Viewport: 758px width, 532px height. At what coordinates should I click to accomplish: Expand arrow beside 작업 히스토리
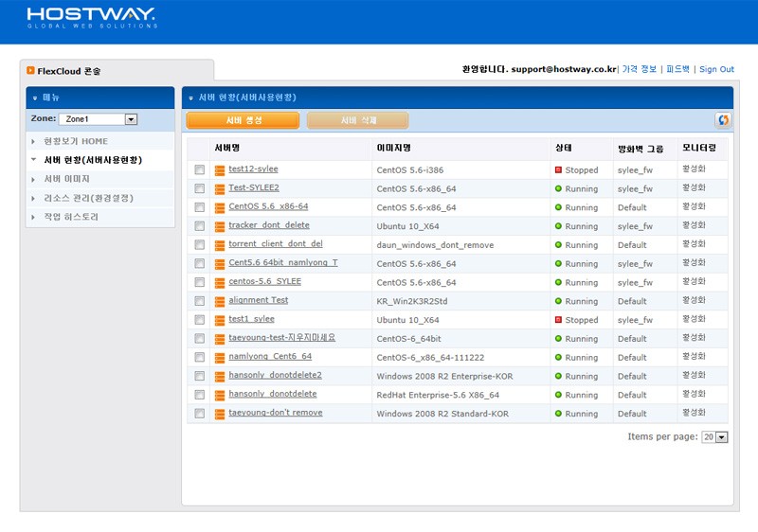tap(33, 217)
